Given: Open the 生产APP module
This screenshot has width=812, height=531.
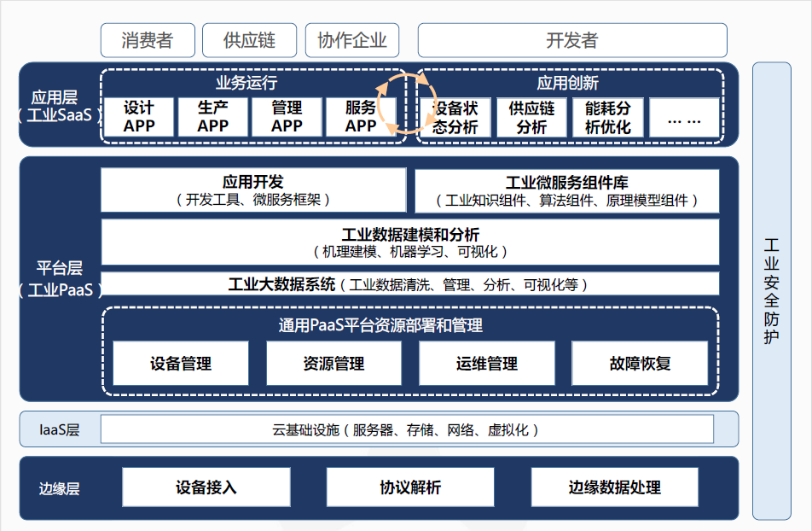Looking at the screenshot, I should click(211, 118).
